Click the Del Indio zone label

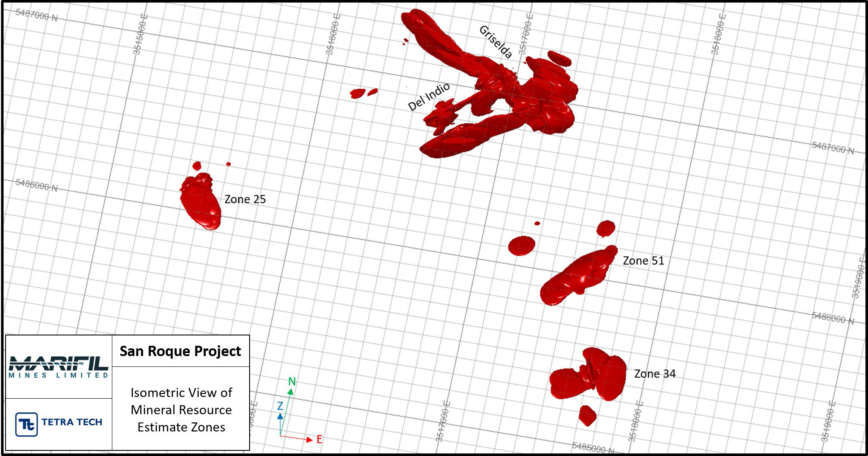[x=429, y=97]
